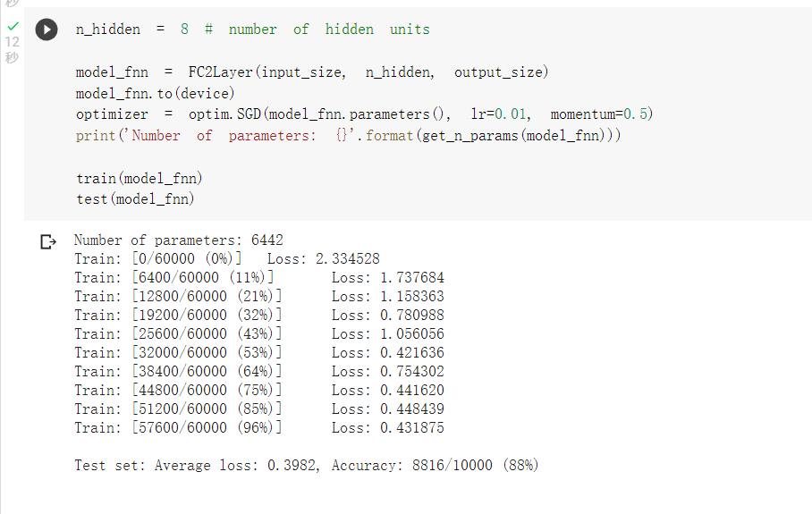Run the n_hidden code cell
This screenshot has width=812, height=514.
click(46, 29)
